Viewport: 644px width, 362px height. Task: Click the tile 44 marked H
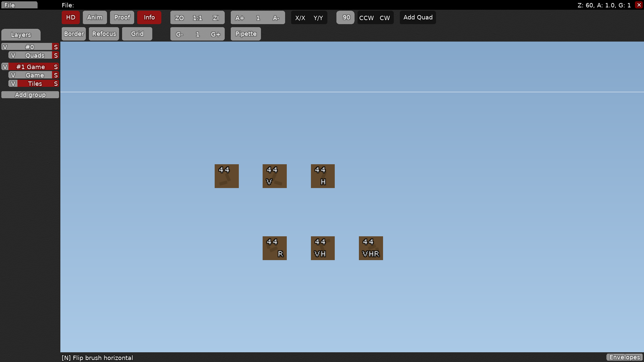pyautogui.click(x=323, y=176)
